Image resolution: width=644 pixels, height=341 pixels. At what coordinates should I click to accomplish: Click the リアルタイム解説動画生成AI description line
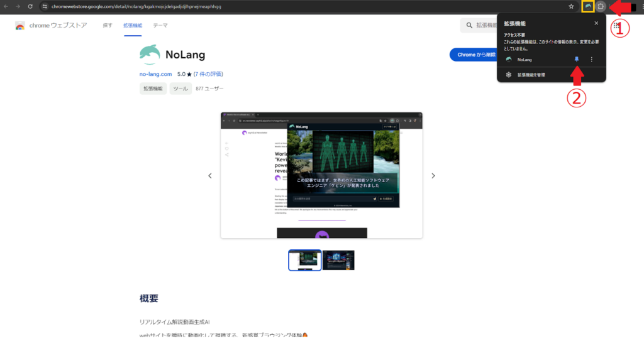175,322
